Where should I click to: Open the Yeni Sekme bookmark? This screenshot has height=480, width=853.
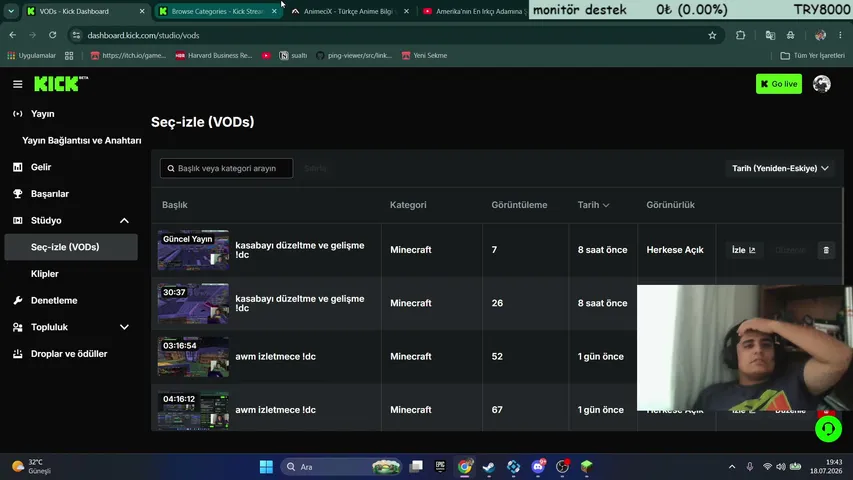point(424,56)
